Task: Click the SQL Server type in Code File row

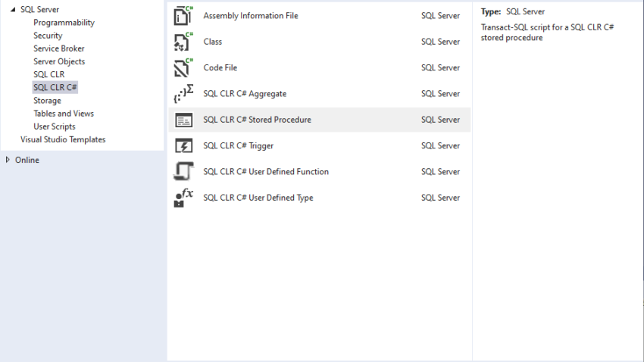Action: 440,67
